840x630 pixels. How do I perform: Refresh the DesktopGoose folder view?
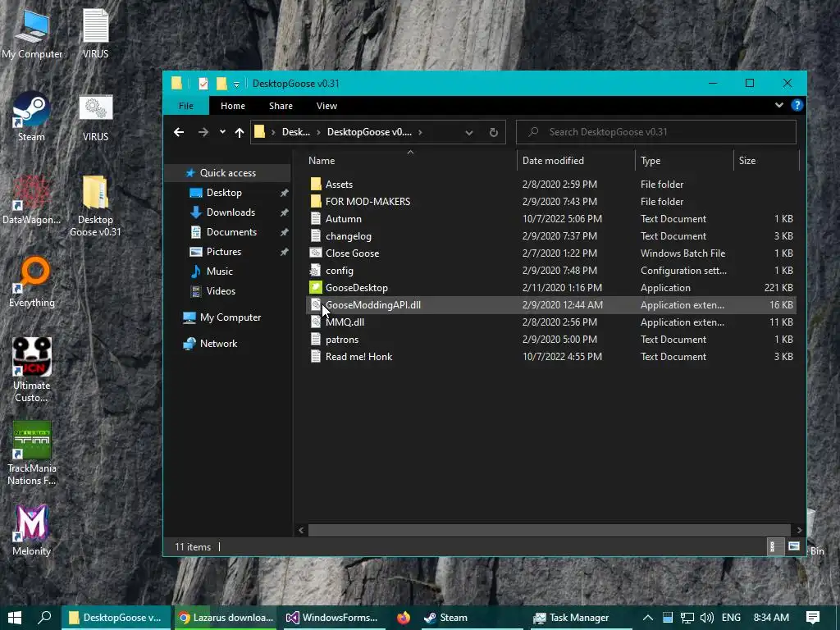[493, 132]
